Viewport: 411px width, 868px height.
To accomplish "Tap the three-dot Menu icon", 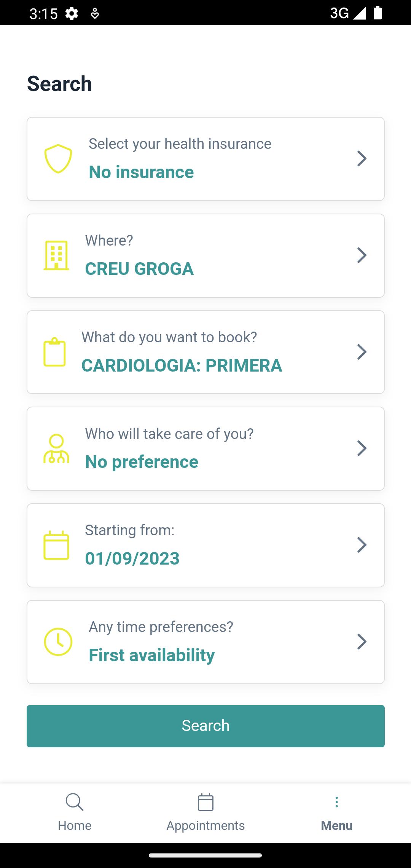I will click(336, 802).
